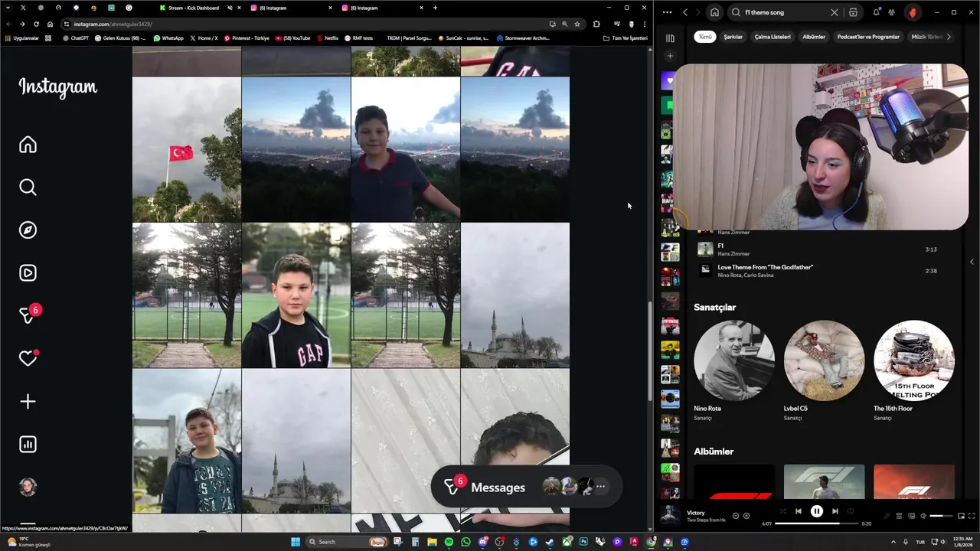The height and width of the screenshot is (551, 980).
Task: Open Spotify profile avatar menu
Action: [x=913, y=12]
